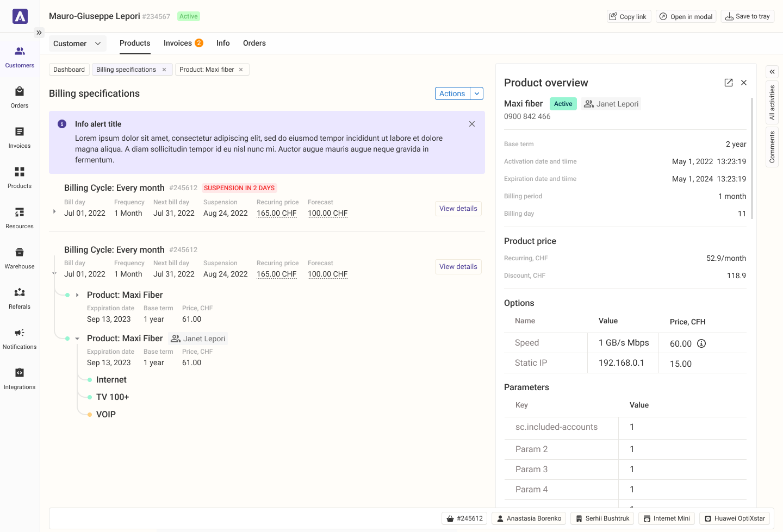783x532 pixels.
Task: Select the Internet tree item
Action: coord(111,380)
